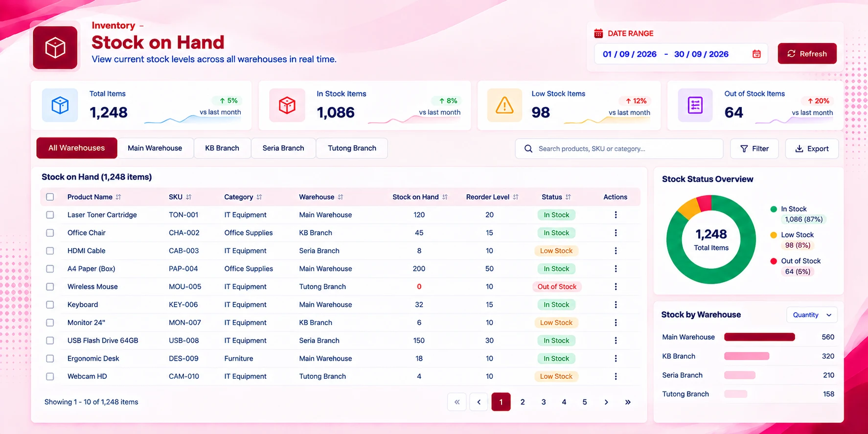The image size is (868, 434).
Task: Open the date range picker field
Action: pyautogui.click(x=681, y=54)
